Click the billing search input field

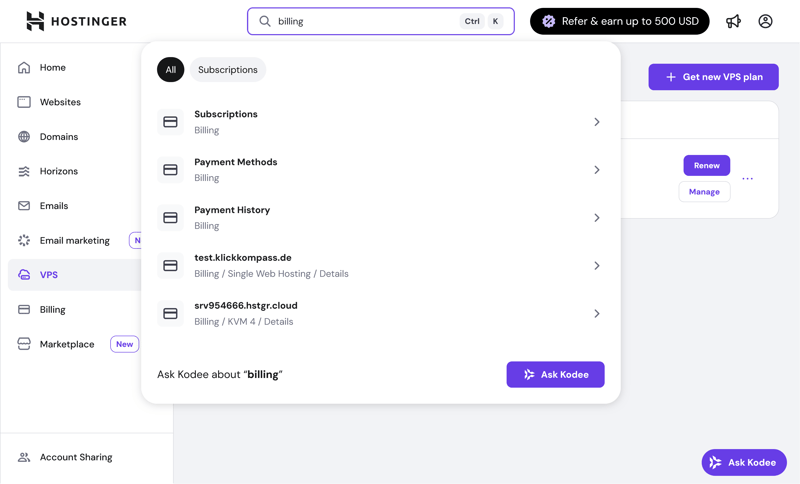(x=365, y=21)
